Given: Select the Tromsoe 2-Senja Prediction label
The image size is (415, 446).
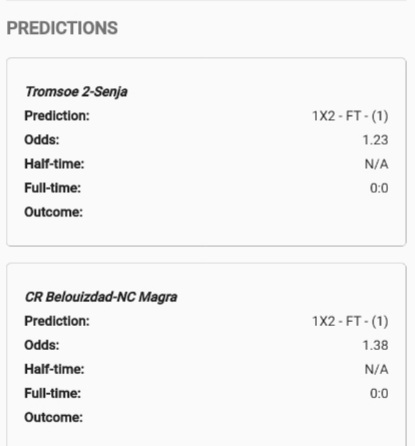Looking at the screenshot, I should (57, 116).
